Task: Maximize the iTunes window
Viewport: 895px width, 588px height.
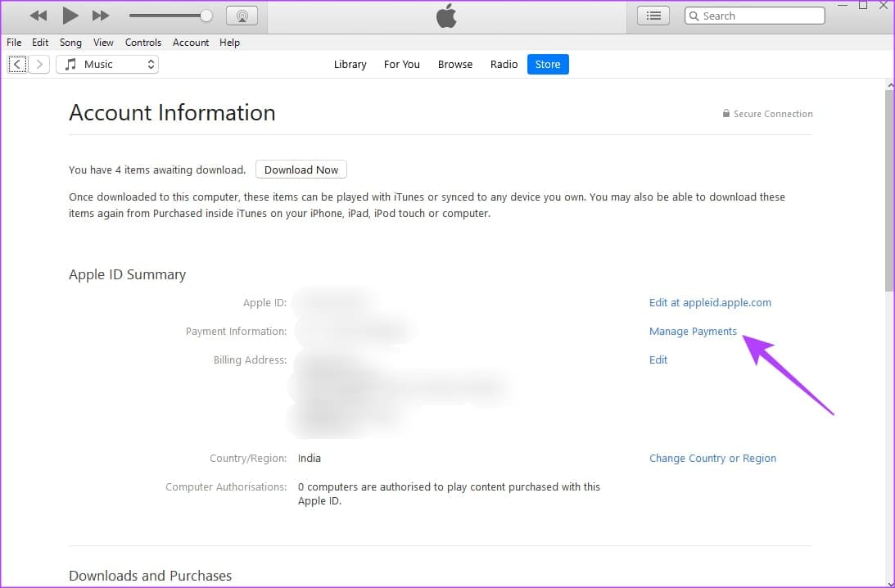Action: tap(863, 5)
